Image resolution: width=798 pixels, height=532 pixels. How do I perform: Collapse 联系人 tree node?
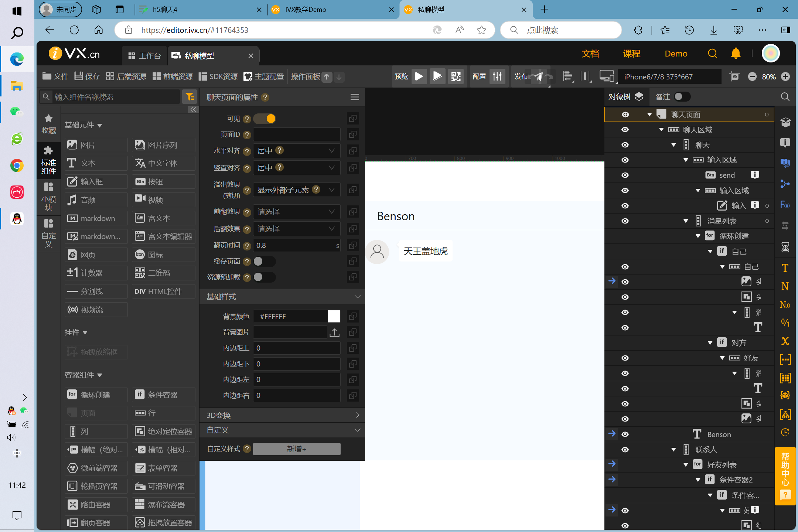(x=674, y=450)
